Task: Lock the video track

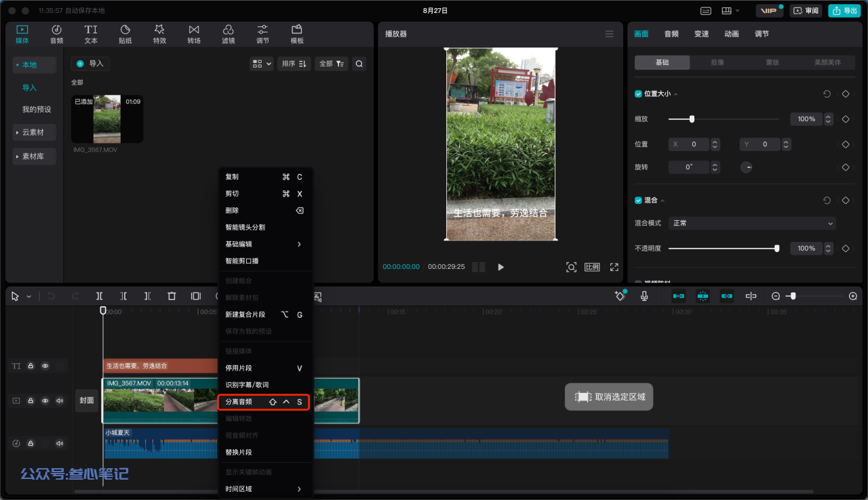Action: pos(31,400)
